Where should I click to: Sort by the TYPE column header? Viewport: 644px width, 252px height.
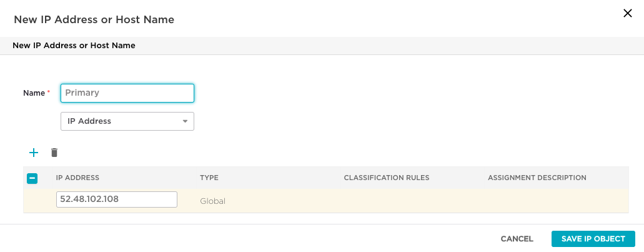coord(209,178)
